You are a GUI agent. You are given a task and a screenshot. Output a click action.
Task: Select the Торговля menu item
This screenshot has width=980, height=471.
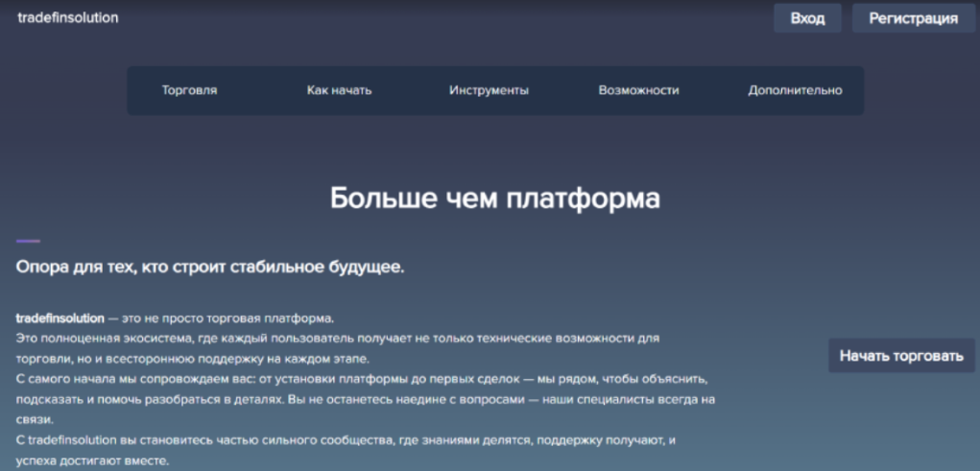189,90
